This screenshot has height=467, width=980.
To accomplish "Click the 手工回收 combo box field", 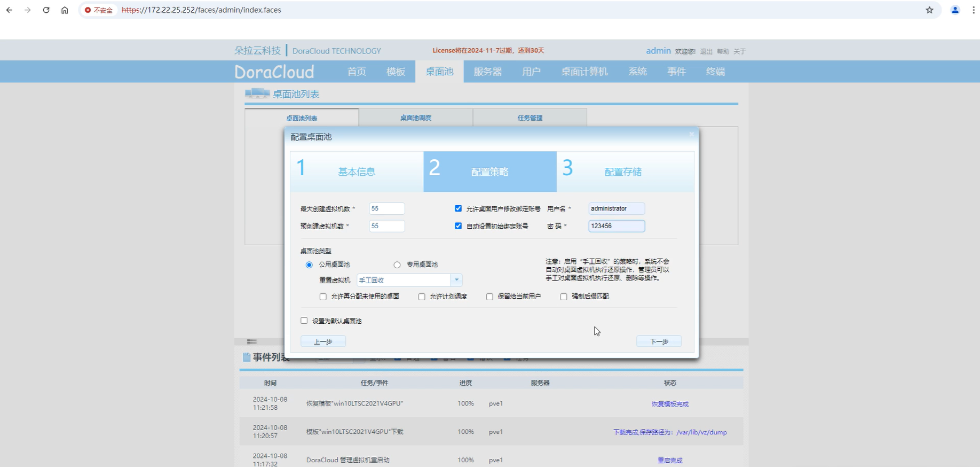I will click(x=404, y=280).
